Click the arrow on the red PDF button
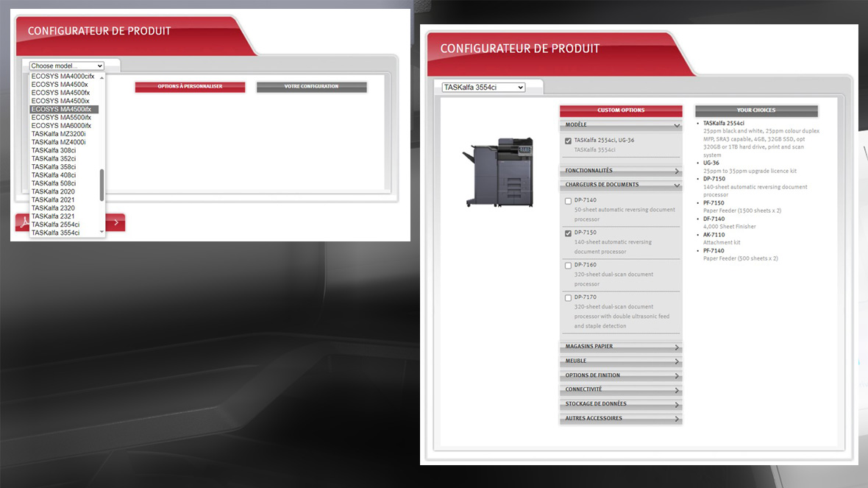868x488 pixels. [x=116, y=222]
